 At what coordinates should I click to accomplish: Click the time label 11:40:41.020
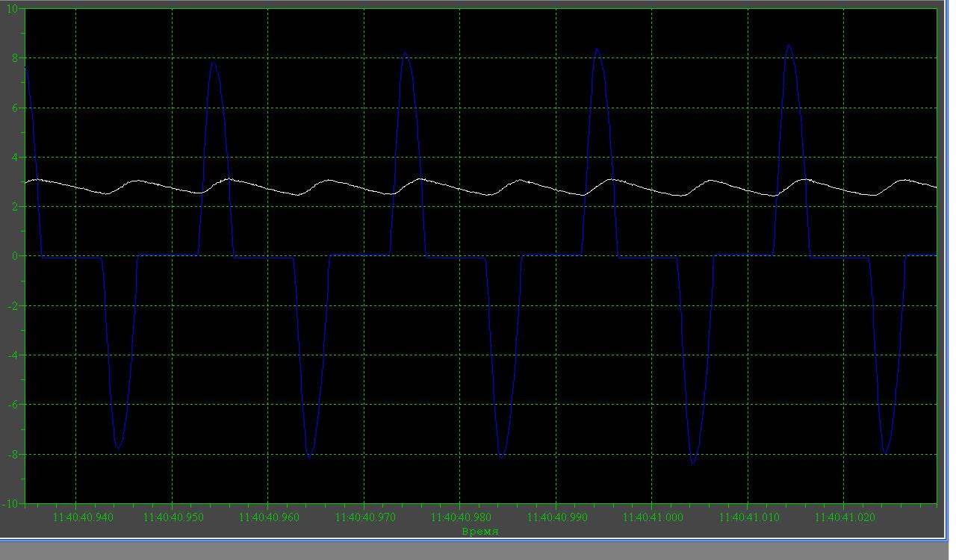pos(843,517)
